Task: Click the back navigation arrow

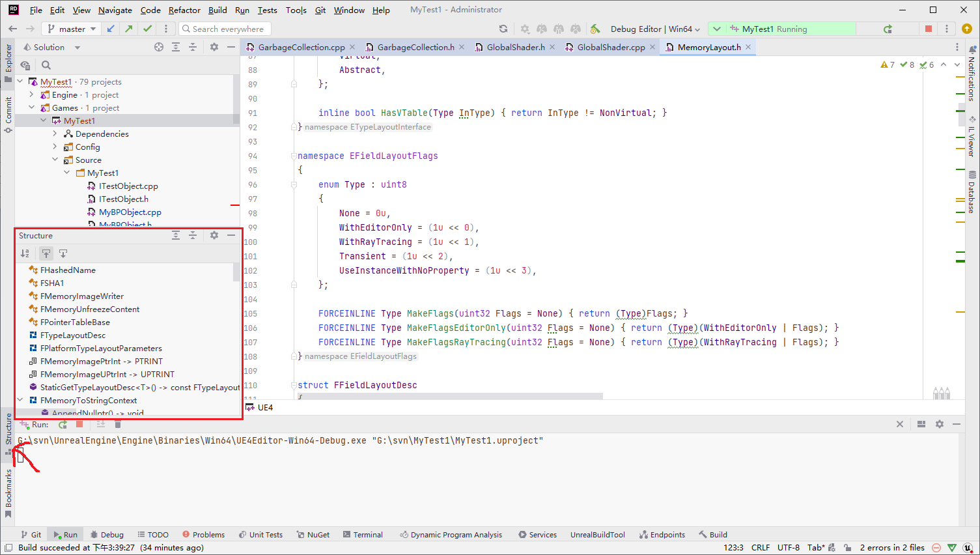Action: tap(12, 29)
